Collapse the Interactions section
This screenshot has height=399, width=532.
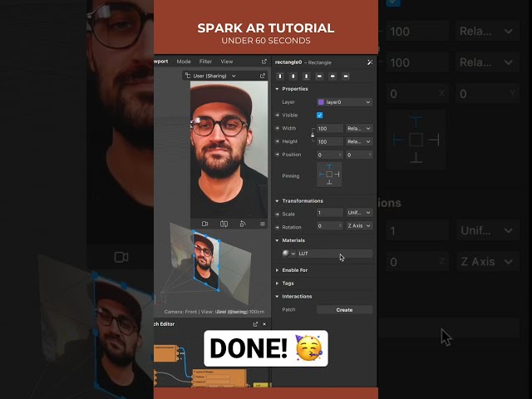coord(277,296)
